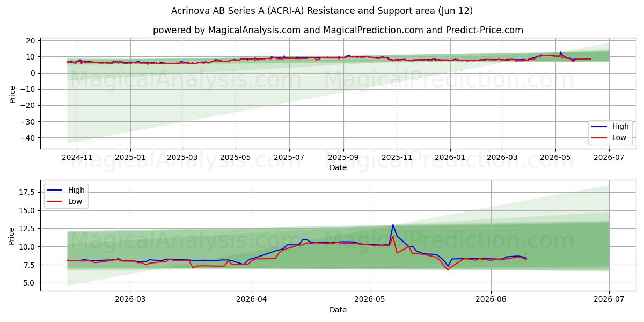This screenshot has width=644, height=322.
Task: Click the '2026-07' date tick on lower chart
Action: tap(609, 299)
